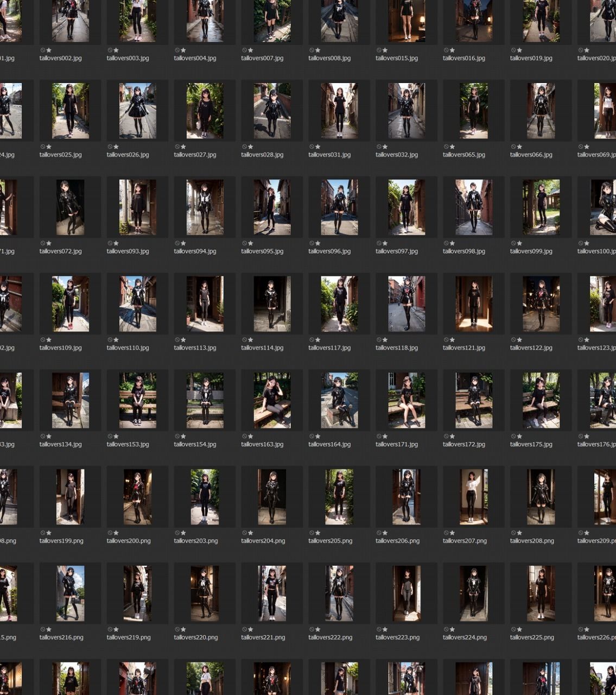Star the tailovers096.jpg image
The image size is (616, 695).
tap(318, 243)
